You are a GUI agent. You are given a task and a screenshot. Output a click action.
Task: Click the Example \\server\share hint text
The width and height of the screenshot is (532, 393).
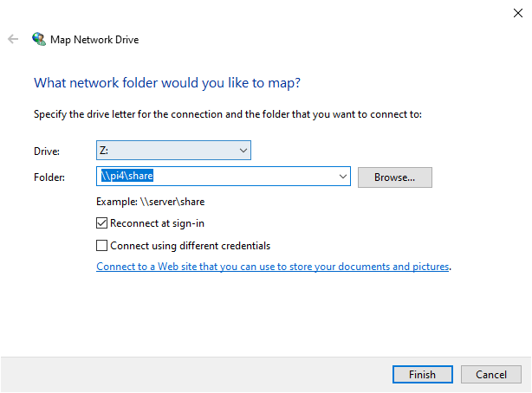151,202
